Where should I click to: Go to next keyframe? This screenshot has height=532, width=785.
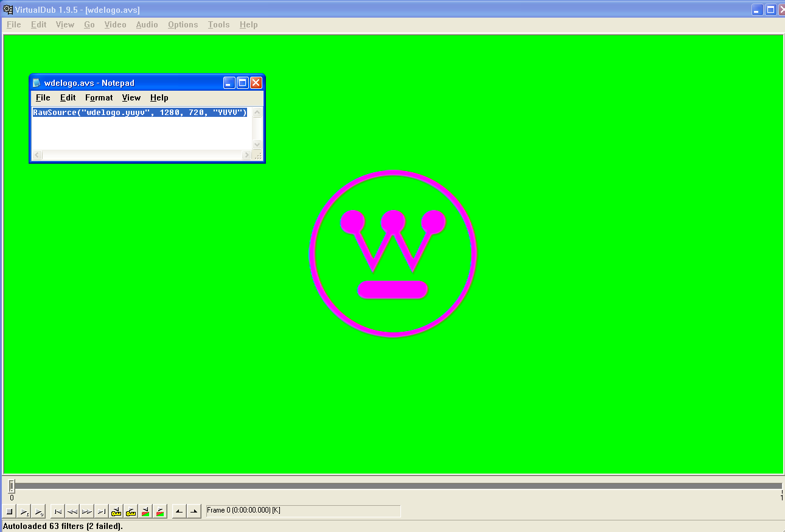131,511
